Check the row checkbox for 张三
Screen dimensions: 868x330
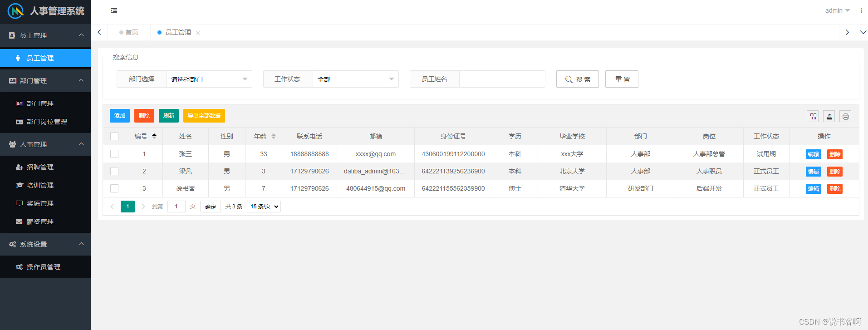point(114,154)
